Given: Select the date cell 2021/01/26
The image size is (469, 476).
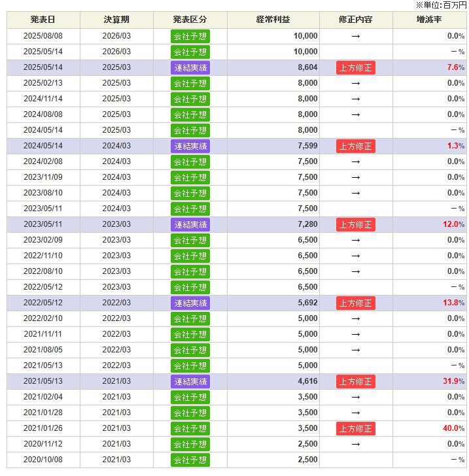Looking at the screenshot, I should pyautogui.click(x=43, y=428).
